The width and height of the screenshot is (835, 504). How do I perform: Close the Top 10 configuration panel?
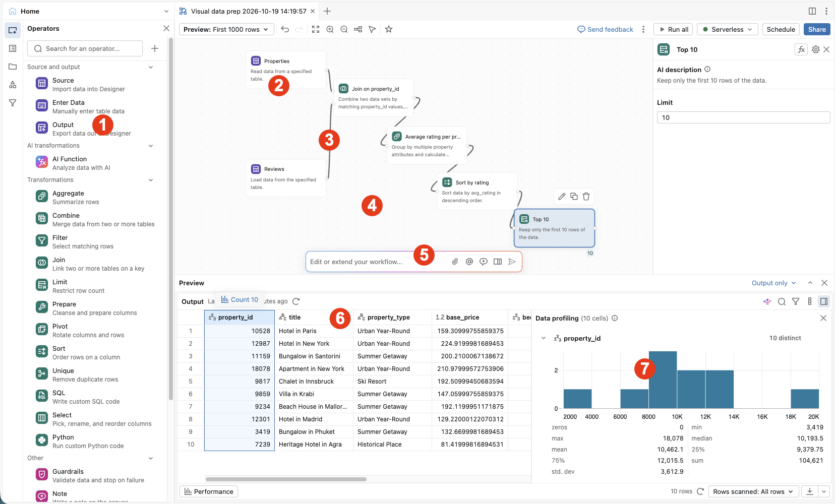(x=826, y=49)
